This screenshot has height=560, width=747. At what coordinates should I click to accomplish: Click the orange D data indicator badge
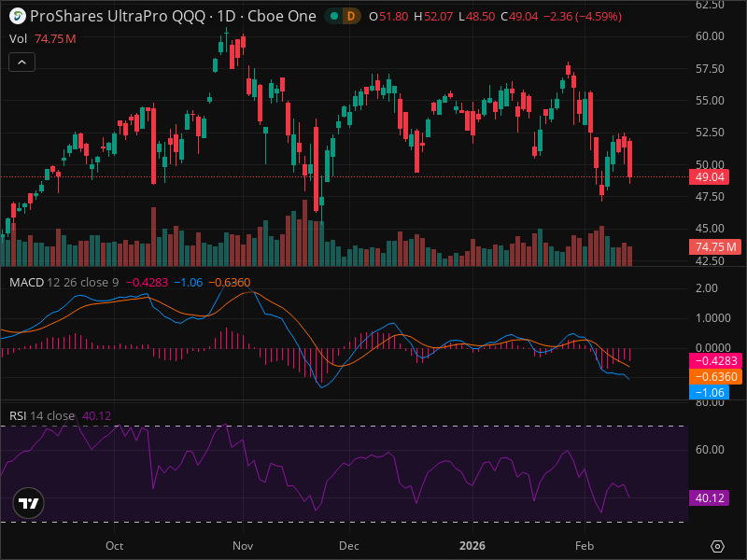[x=351, y=16]
